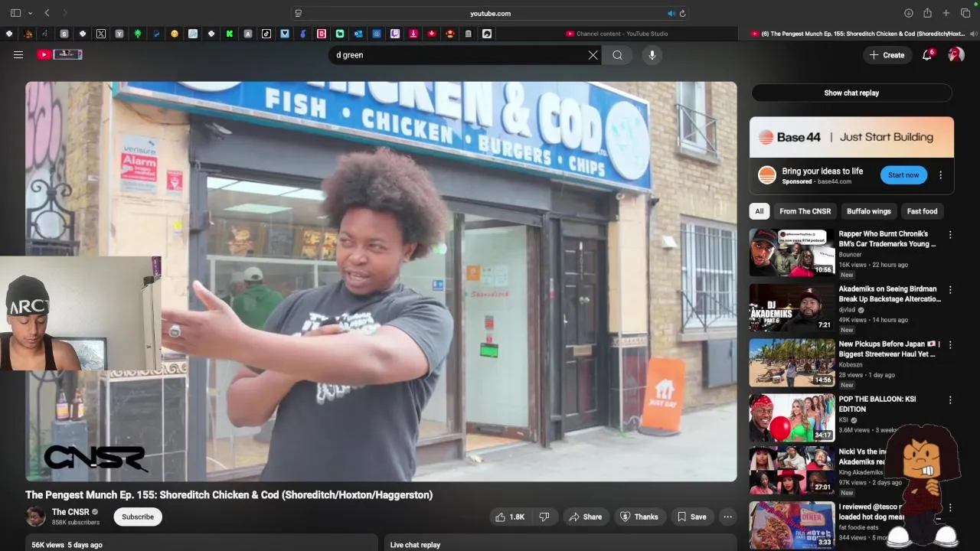
Task: Open options for POP THE BALLOON video
Action: click(x=950, y=400)
